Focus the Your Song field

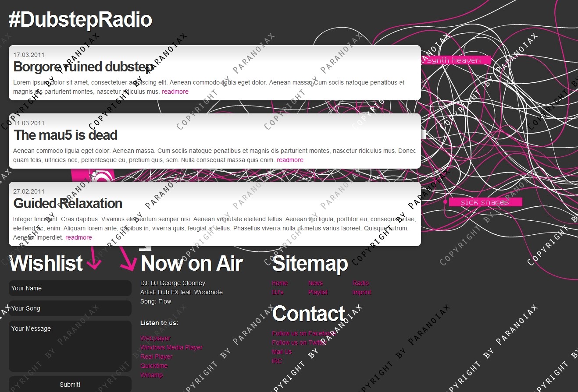70,308
